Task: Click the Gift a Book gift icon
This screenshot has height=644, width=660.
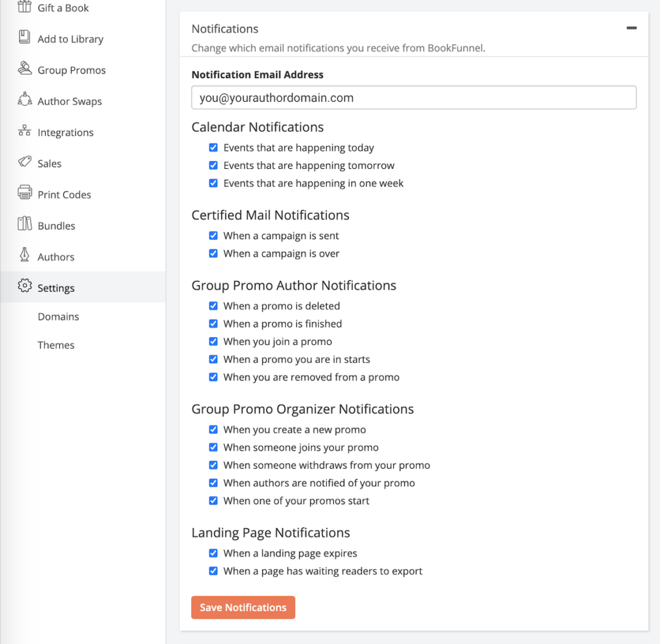Action: click(x=24, y=6)
